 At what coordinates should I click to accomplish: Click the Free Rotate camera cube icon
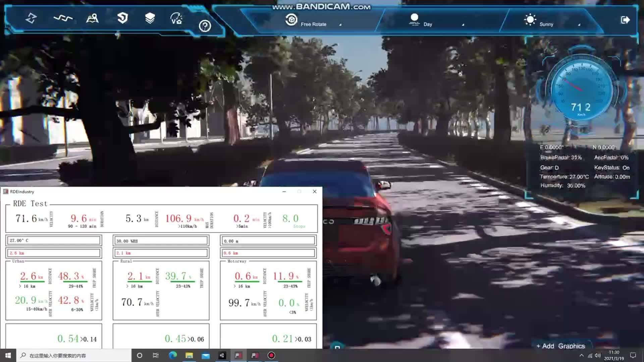click(291, 20)
